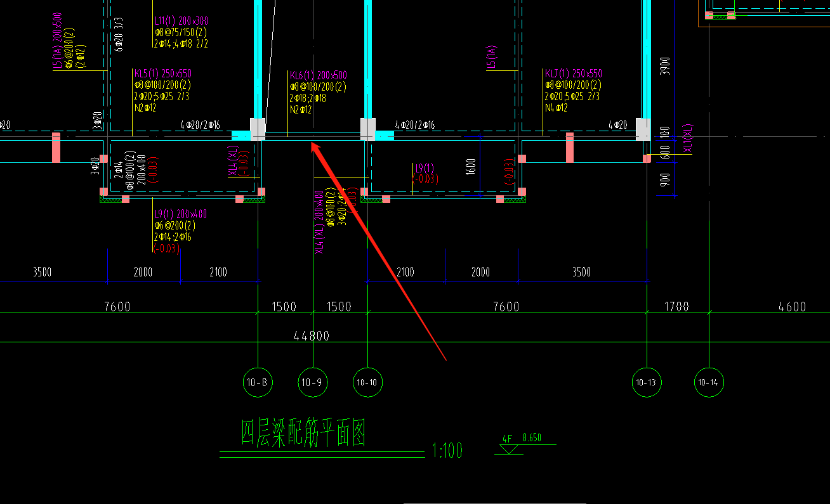Click the 2Φ18;2Φ18 rebar annotation

click(308, 98)
